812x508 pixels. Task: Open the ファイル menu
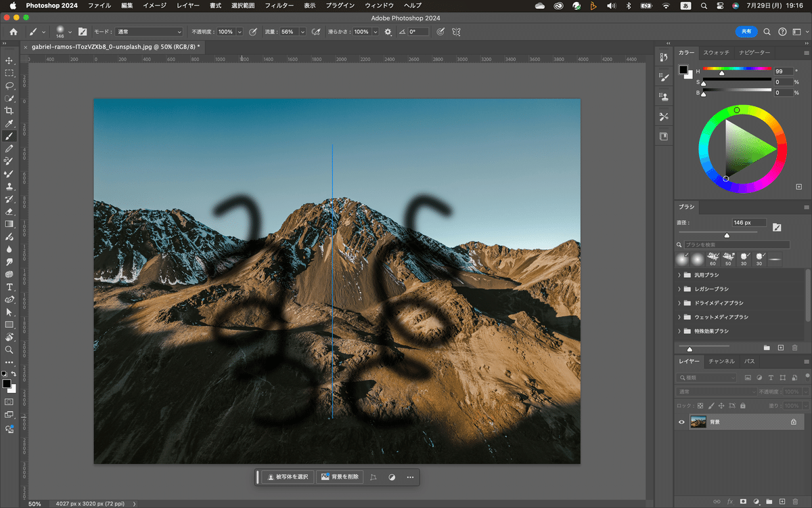tap(99, 5)
